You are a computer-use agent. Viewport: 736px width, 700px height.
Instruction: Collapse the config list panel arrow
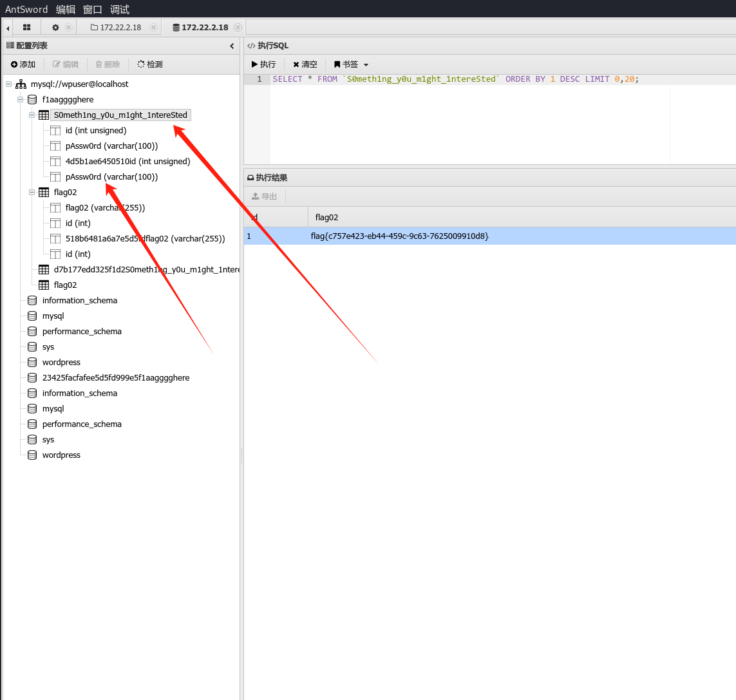click(232, 46)
